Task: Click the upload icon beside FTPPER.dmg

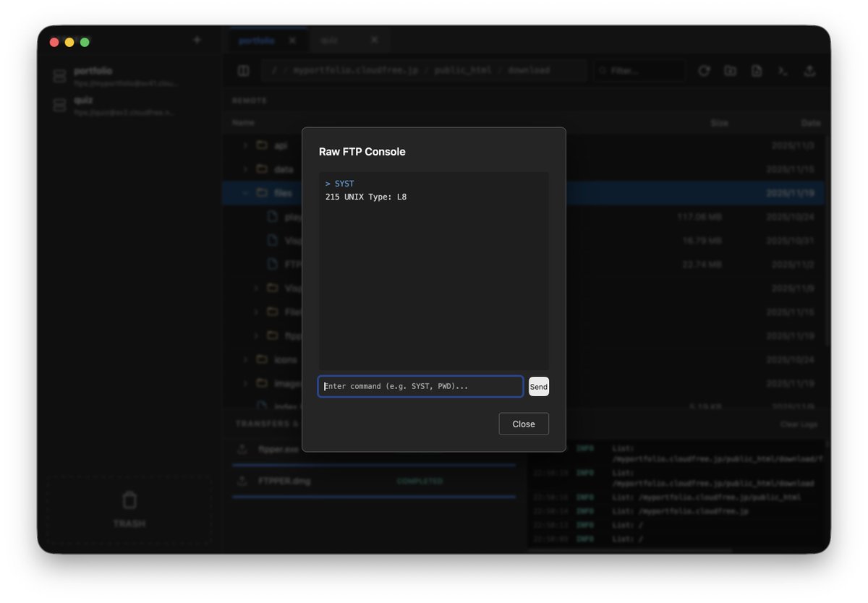Action: pyautogui.click(x=242, y=481)
